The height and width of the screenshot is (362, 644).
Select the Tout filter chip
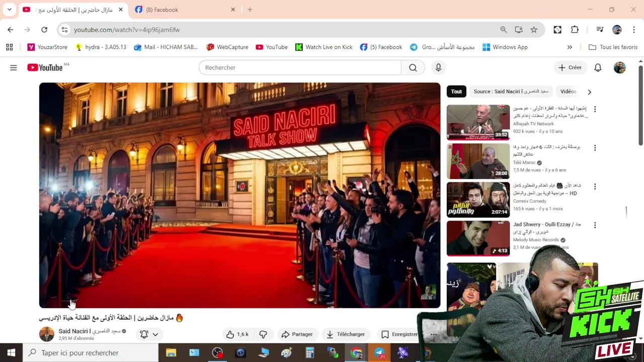456,92
